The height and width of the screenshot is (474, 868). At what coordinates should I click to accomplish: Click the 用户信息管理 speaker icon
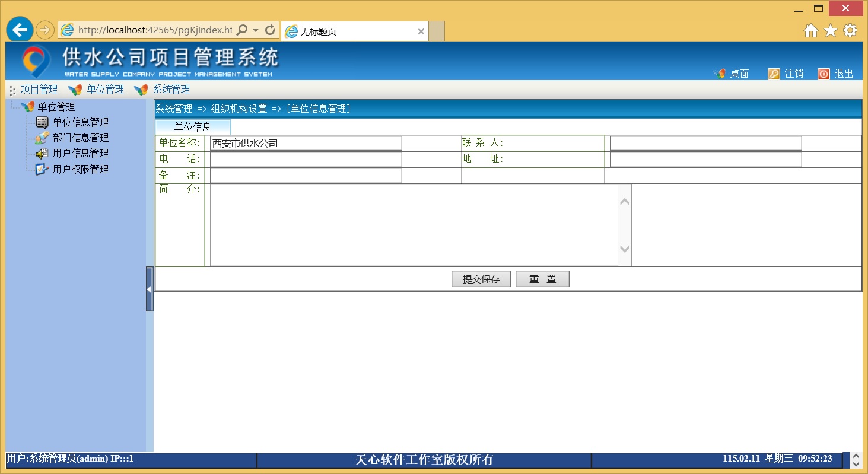[x=42, y=154]
